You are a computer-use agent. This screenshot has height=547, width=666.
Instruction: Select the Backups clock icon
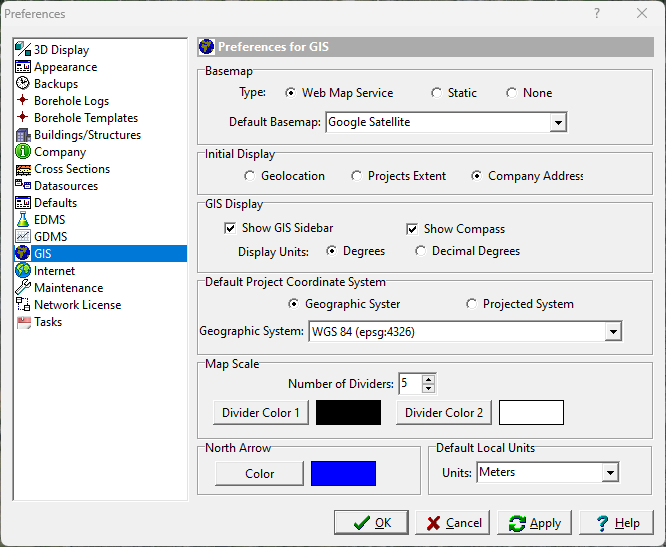[23, 84]
